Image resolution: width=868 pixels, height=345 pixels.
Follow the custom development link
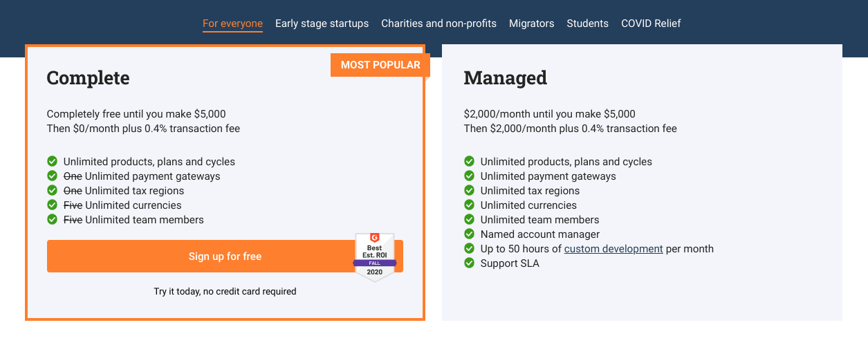613,249
